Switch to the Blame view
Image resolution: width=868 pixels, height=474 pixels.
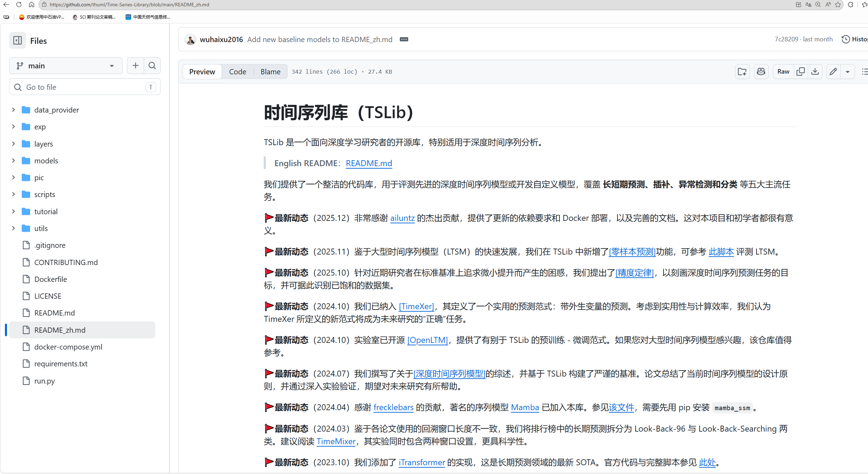[x=270, y=72]
